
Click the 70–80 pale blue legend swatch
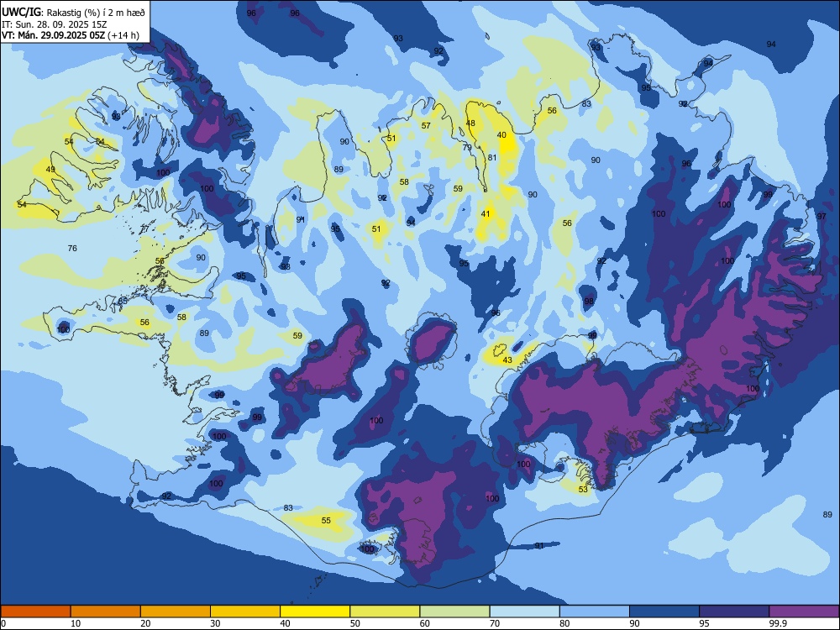click(x=525, y=612)
